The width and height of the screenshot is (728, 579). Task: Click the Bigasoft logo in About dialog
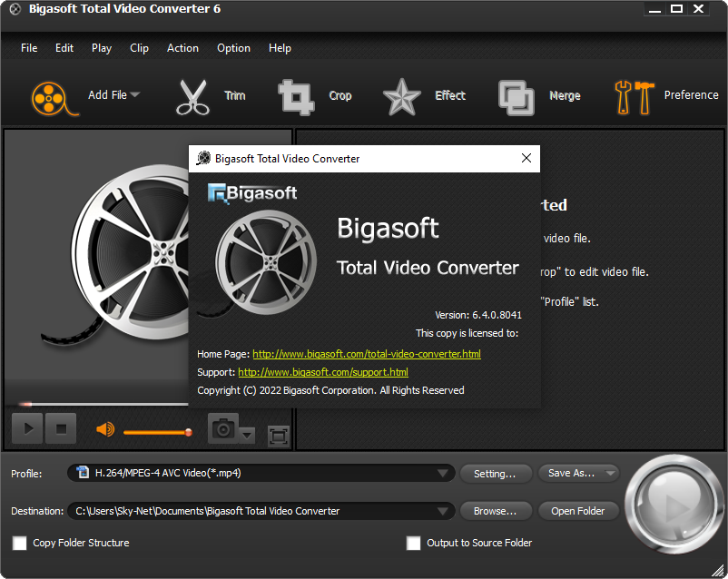[252, 193]
